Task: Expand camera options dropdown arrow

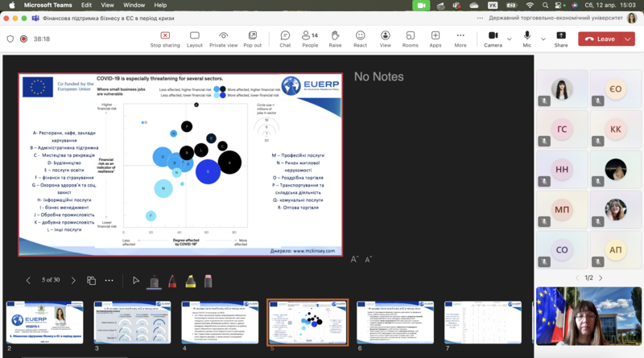Action: point(510,39)
